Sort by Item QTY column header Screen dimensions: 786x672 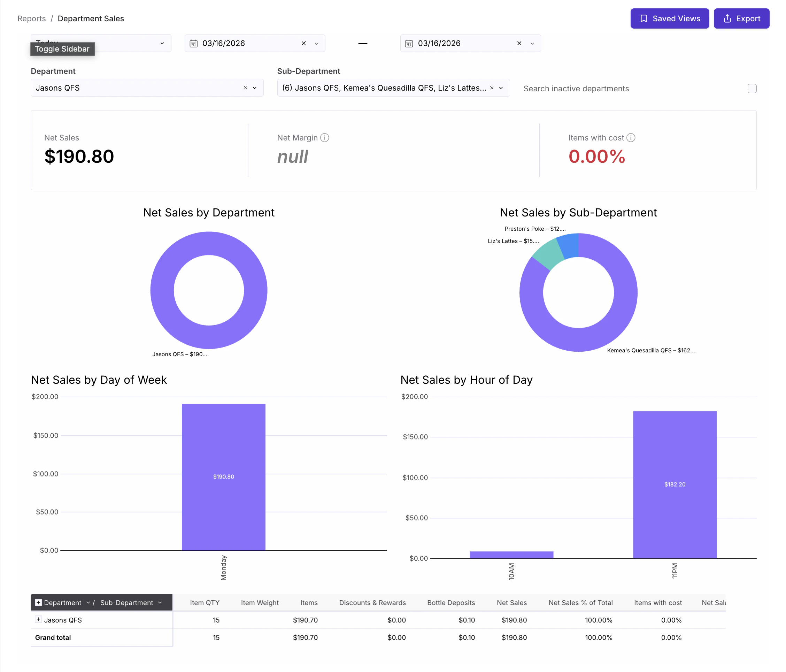(205, 603)
